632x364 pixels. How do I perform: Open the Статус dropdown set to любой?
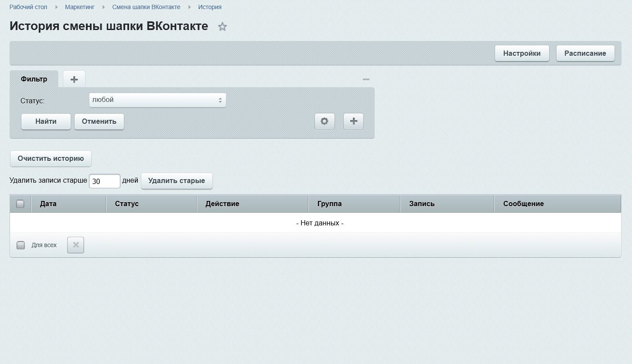tap(157, 100)
